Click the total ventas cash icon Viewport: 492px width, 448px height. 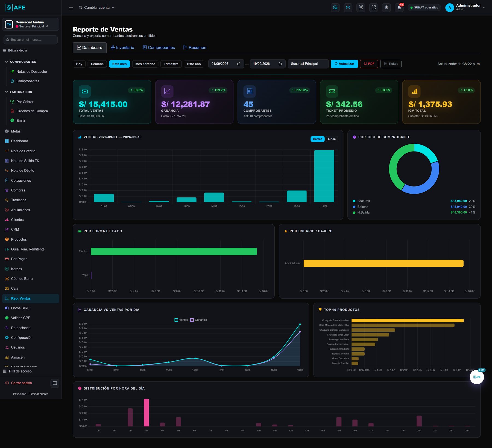pos(85,91)
